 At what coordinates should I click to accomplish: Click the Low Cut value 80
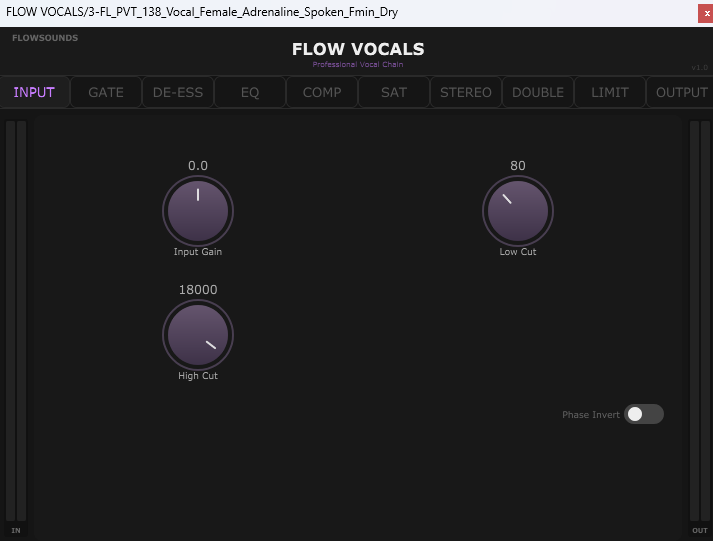[518, 165]
